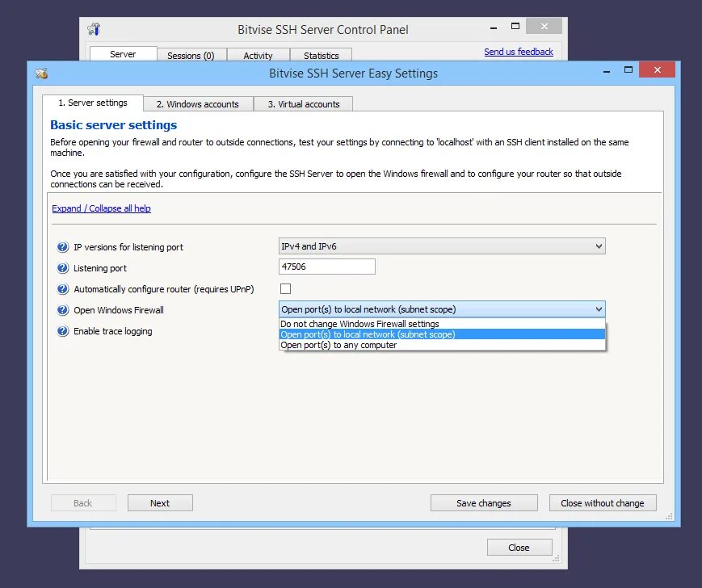Click the Send us feedback link
Screen dimensions: 702x588
coord(519,52)
